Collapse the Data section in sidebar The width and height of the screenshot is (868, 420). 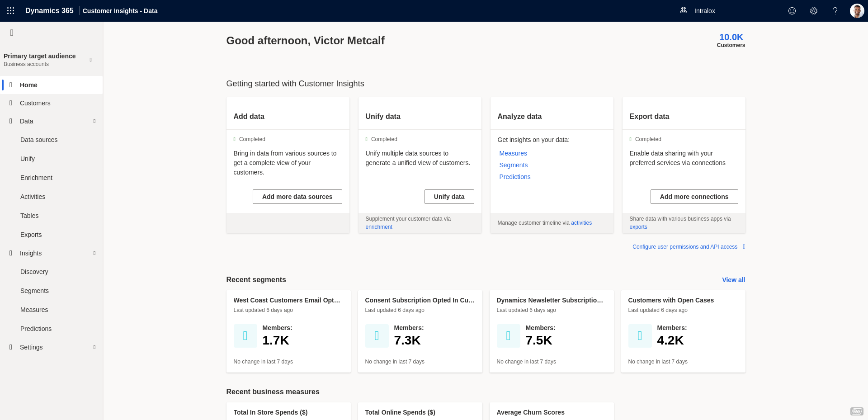tap(94, 121)
